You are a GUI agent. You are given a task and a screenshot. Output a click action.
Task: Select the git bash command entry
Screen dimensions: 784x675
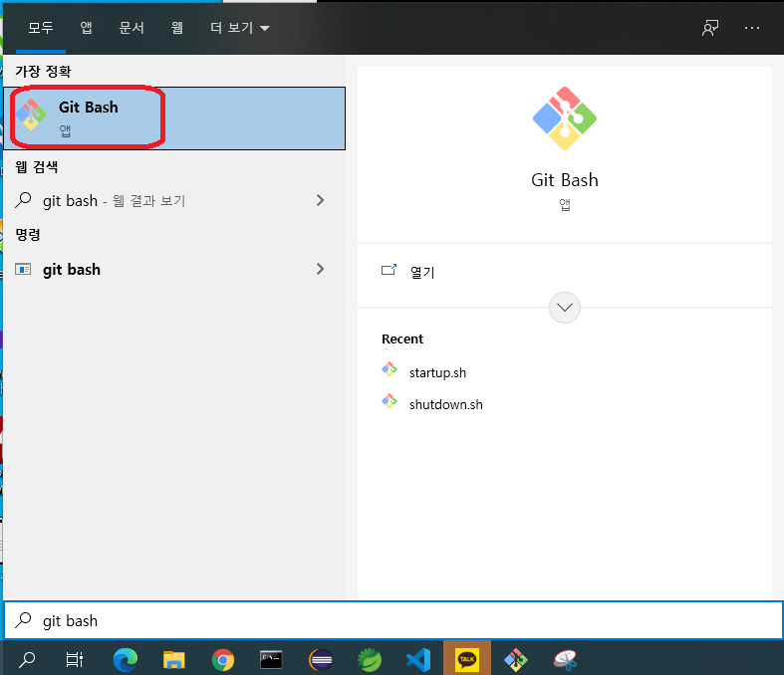pyautogui.click(x=174, y=269)
